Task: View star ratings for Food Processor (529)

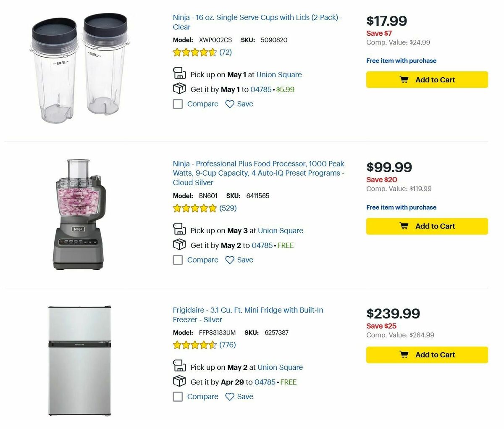Action: pyautogui.click(x=195, y=208)
